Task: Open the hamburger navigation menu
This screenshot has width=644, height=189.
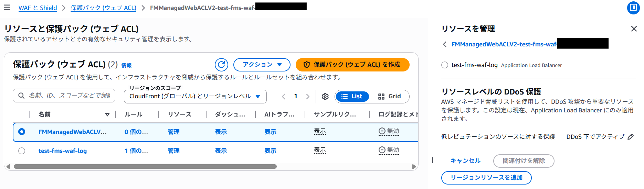Action: [x=7, y=7]
